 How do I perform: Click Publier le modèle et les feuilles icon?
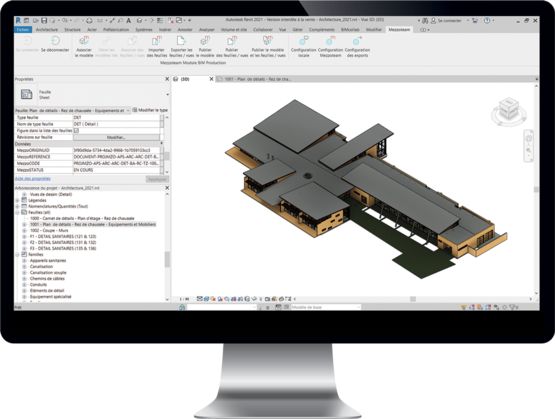click(268, 40)
